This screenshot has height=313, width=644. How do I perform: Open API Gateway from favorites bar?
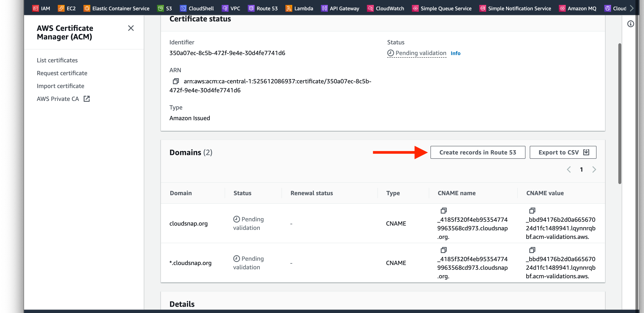(x=340, y=8)
